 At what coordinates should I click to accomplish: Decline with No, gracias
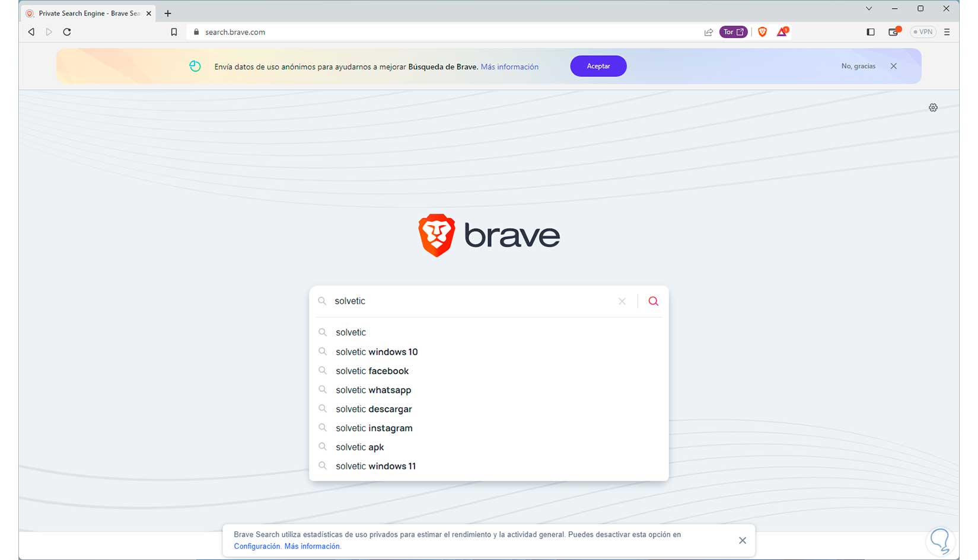tap(858, 66)
